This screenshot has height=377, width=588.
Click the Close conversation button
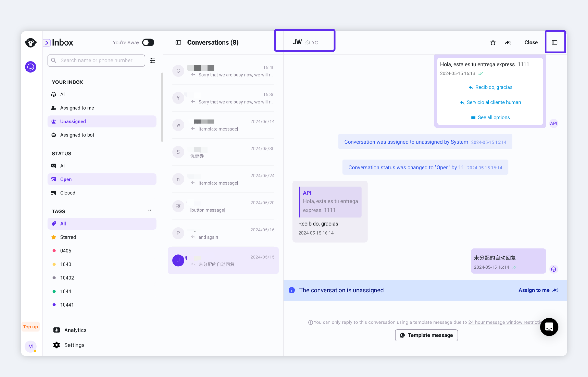tap(531, 43)
